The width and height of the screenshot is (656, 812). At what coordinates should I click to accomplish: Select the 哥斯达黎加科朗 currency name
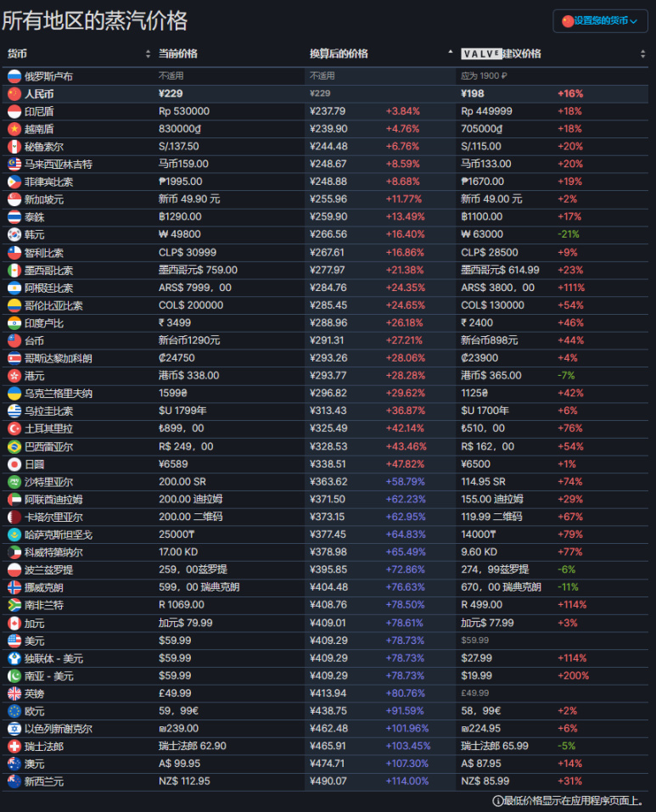click(x=59, y=358)
